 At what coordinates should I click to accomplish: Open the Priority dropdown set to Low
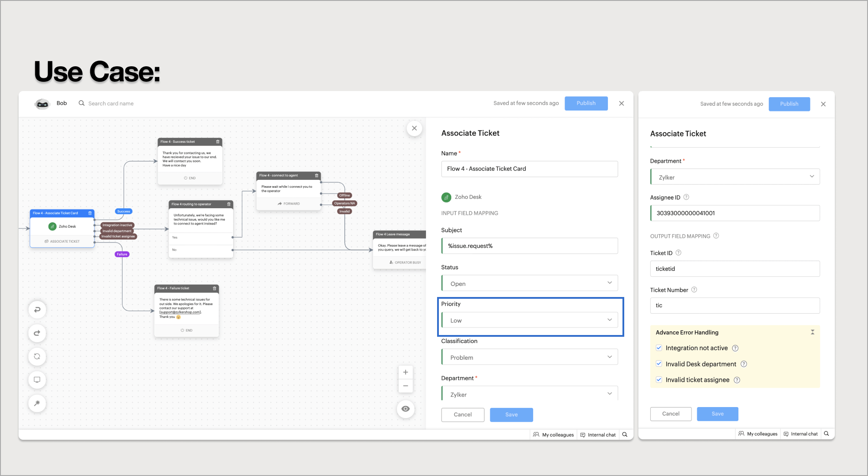point(530,320)
